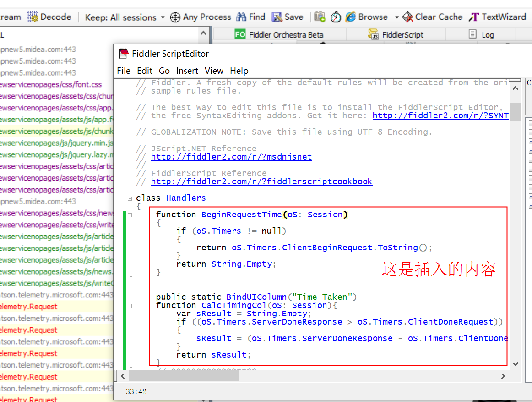
Task: Switch to the Fiddler Orchestra Beta tab
Action: pyautogui.click(x=279, y=35)
